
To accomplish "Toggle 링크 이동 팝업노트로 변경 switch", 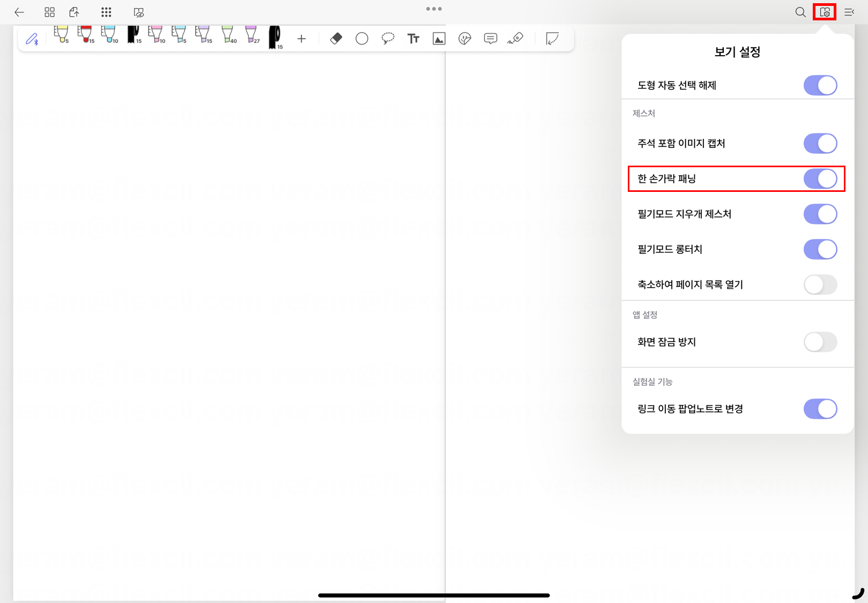I will coord(820,409).
